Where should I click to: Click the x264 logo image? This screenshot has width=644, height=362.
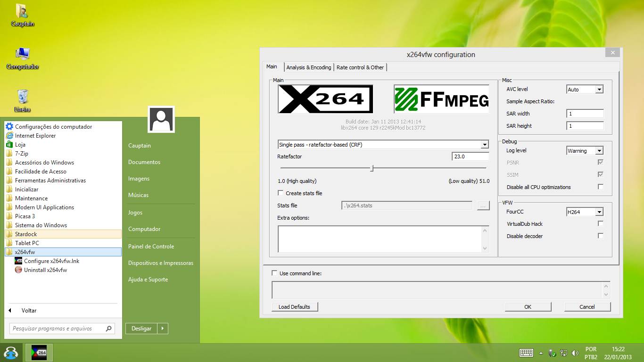tap(325, 99)
